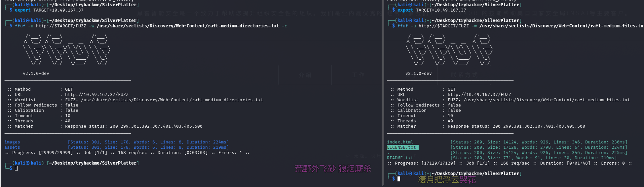Click the highlighted LICENSE.txt result
Screen dimensions: 644x187
[x=402, y=147]
